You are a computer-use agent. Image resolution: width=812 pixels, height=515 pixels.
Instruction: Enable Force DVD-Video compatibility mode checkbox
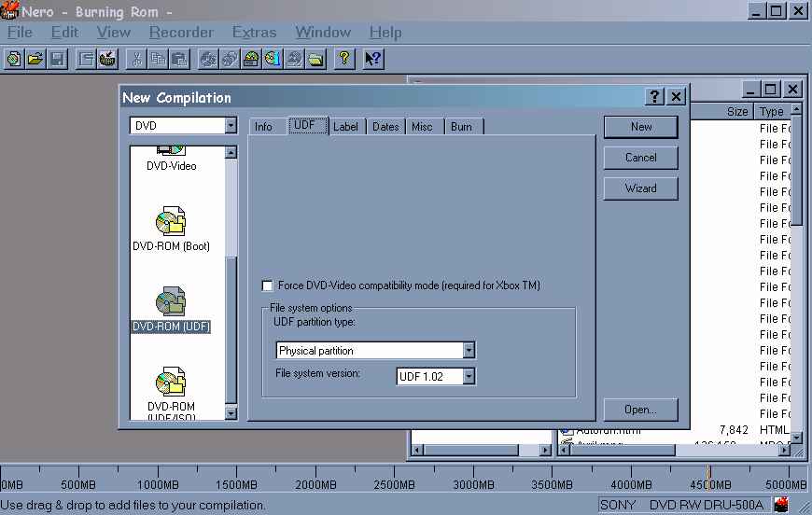point(267,285)
